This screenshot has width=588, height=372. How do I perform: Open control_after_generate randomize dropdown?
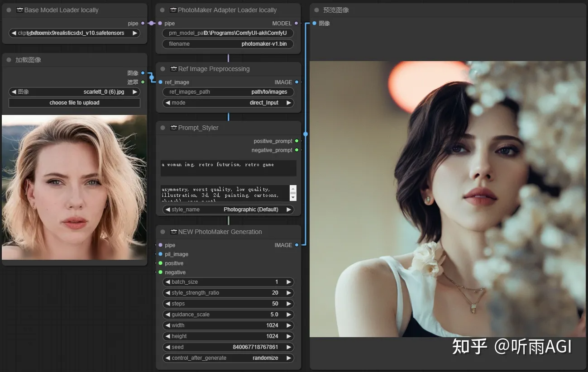[x=228, y=358]
